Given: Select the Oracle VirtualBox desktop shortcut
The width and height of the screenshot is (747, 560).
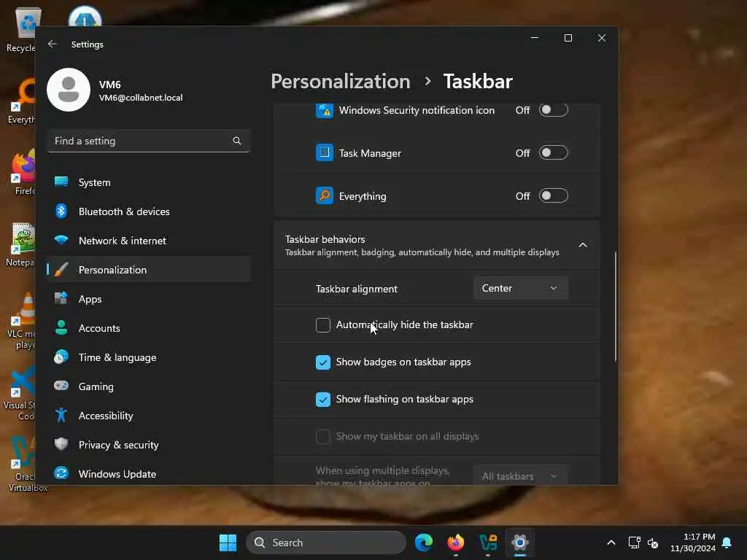Looking at the screenshot, I should 23,464.
